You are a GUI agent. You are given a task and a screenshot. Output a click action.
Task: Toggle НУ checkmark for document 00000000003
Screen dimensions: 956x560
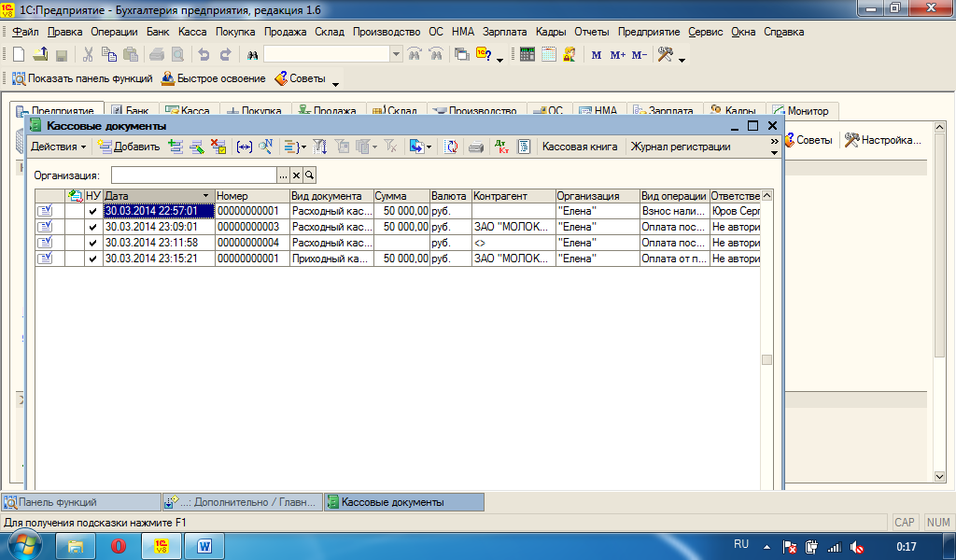click(x=91, y=227)
